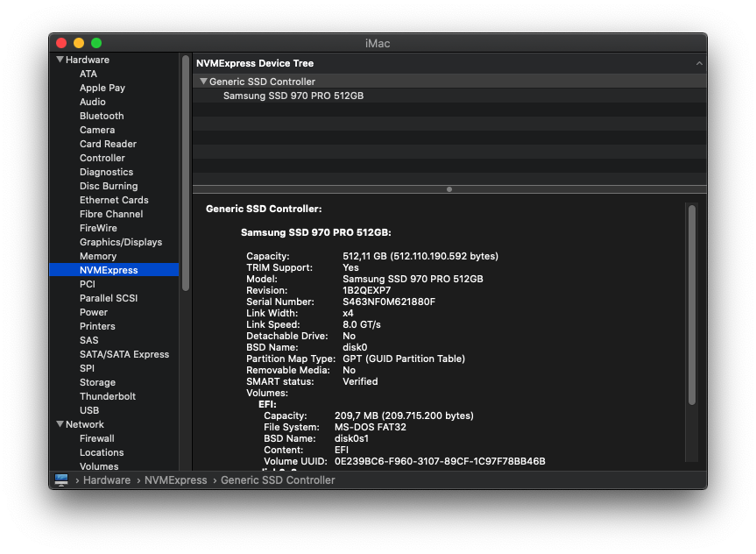Show Power information
The image size is (756, 554).
coord(94,312)
